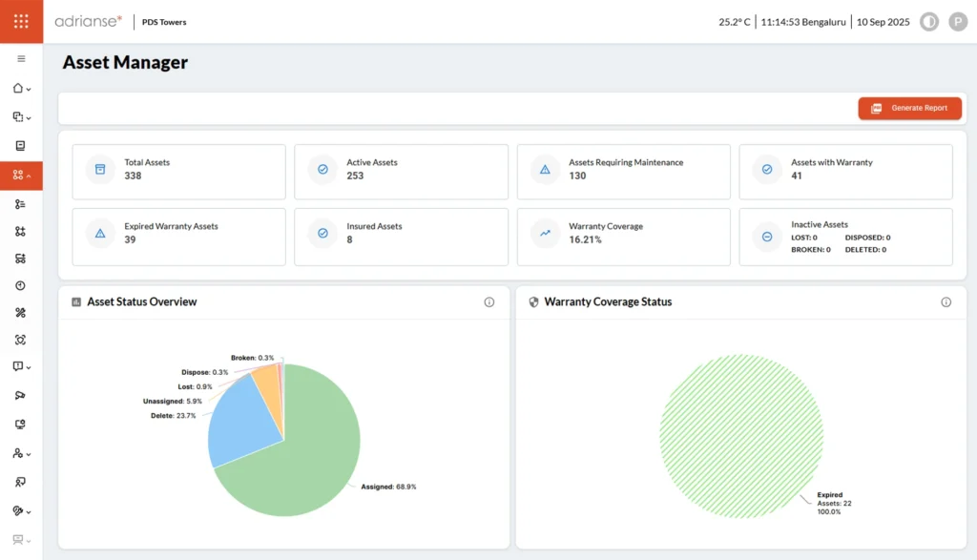Open the PDS Towers location selector
Screen dimensions: 977x560
(163, 21)
